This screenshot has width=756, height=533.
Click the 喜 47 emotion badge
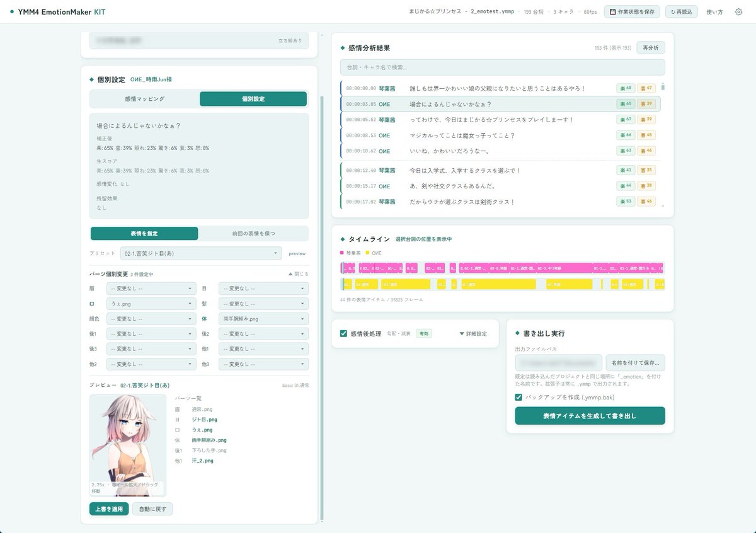[646, 88]
